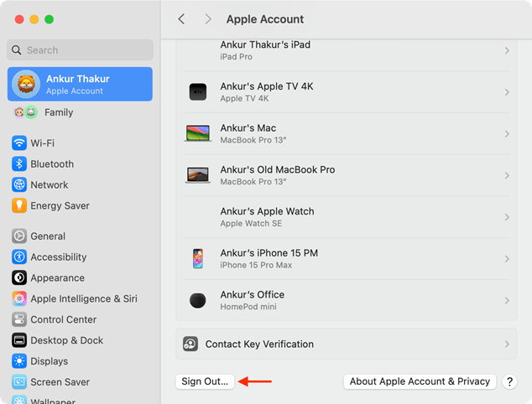Click the Sign Out button
Viewport: 532px width, 404px height.
[x=205, y=381]
